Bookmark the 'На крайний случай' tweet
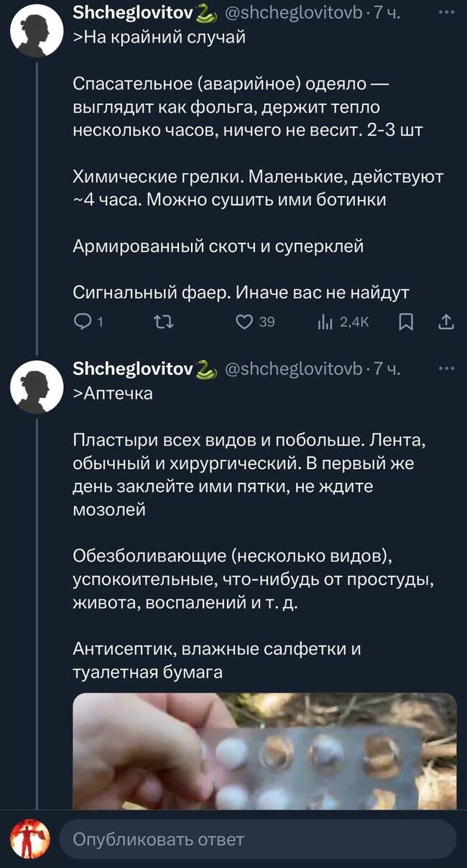The image size is (467, 868). (406, 323)
